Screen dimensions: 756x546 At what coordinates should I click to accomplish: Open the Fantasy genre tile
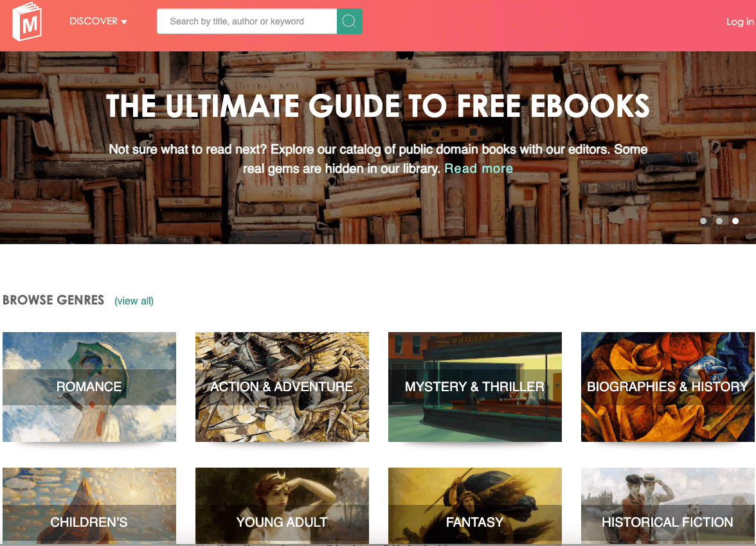475,506
